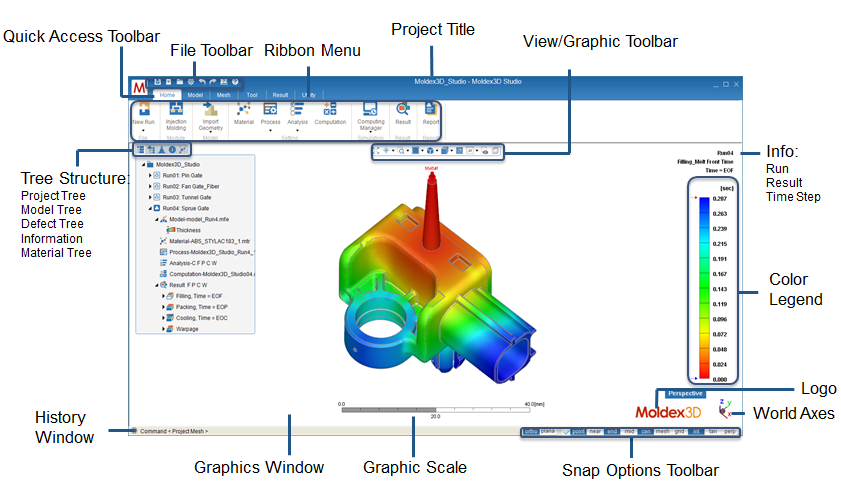Image resolution: width=841 pixels, height=486 pixels.
Task: Switch to the Home ribbon tab
Action: point(167,95)
